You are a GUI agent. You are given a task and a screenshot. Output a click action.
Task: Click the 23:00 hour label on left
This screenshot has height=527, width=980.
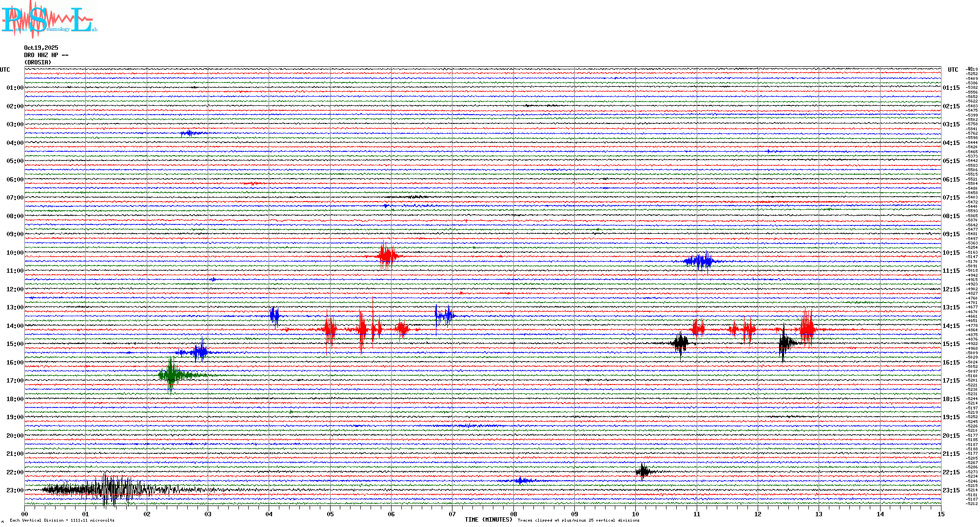tap(15, 490)
